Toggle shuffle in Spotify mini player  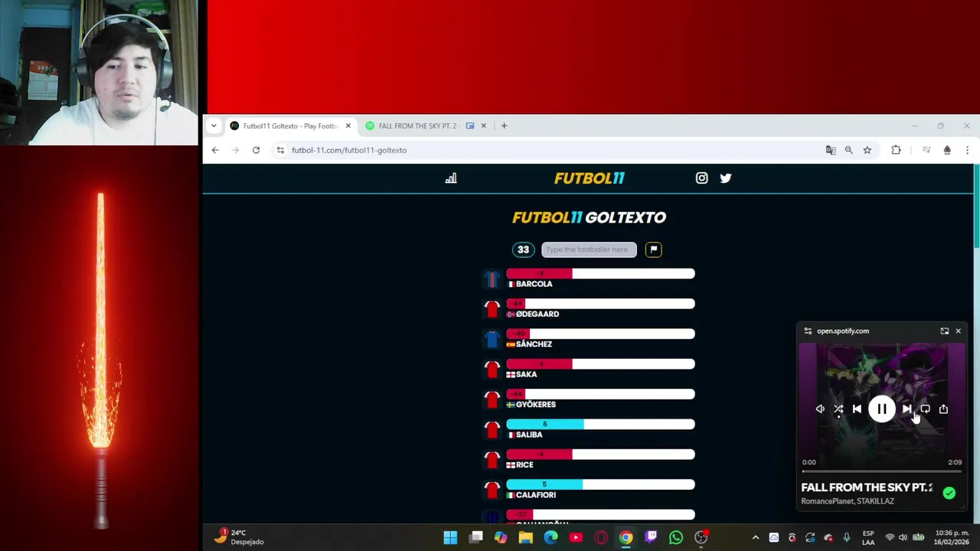[x=838, y=409]
